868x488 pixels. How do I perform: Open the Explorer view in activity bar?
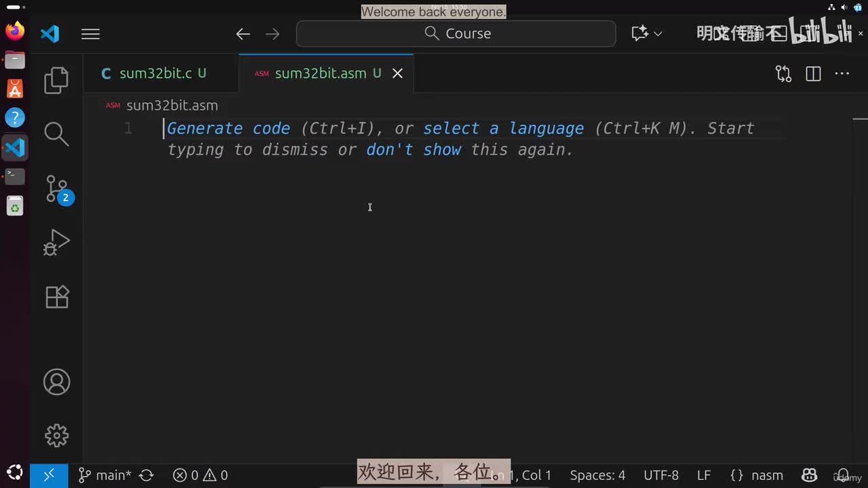tap(56, 80)
